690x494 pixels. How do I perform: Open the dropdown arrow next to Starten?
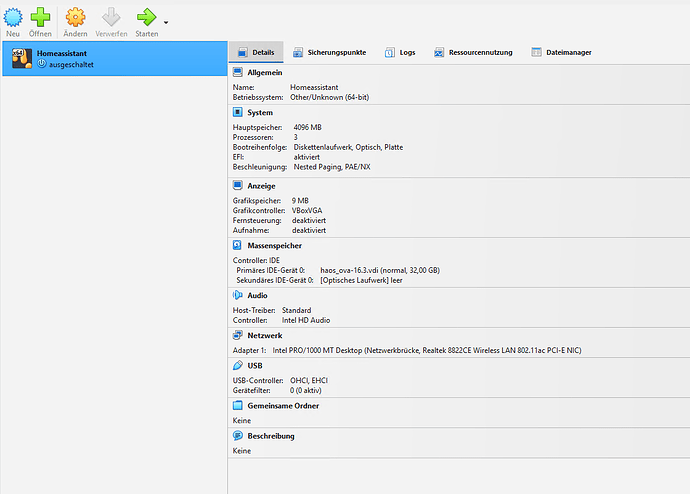pos(166,22)
